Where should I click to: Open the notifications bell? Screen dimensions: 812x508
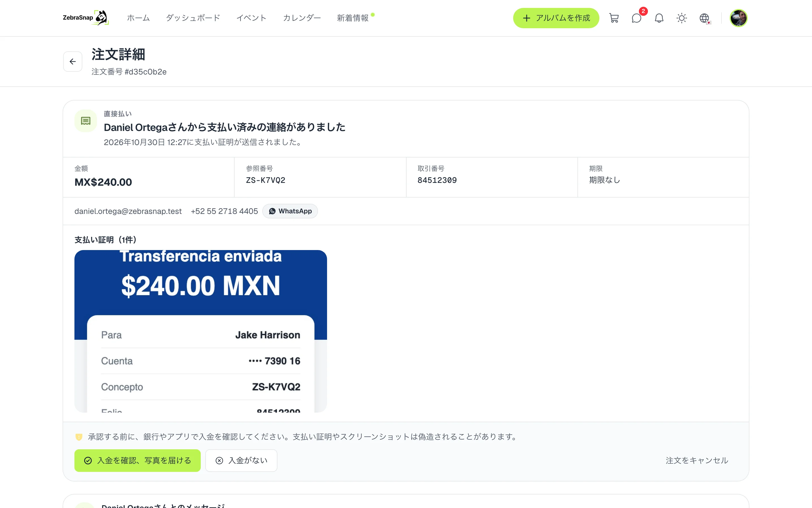coord(659,18)
